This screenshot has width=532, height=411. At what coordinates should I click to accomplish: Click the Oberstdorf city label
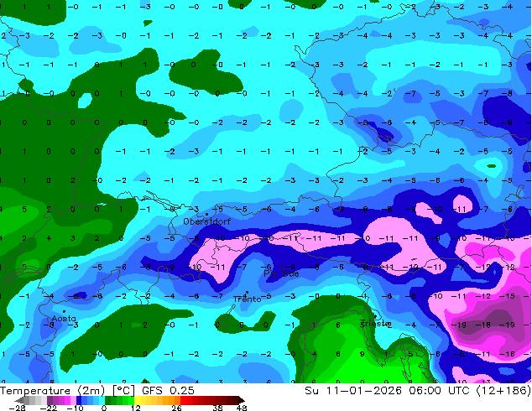(x=206, y=221)
